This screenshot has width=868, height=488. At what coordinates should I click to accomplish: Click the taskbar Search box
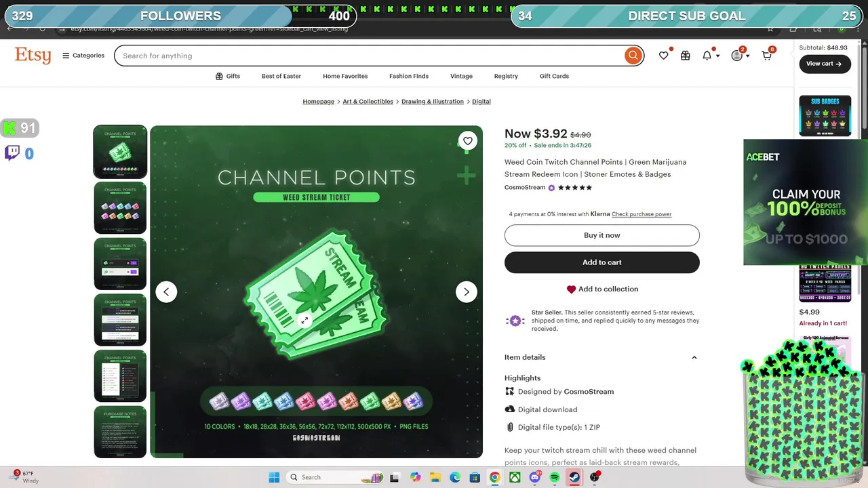coord(336,477)
